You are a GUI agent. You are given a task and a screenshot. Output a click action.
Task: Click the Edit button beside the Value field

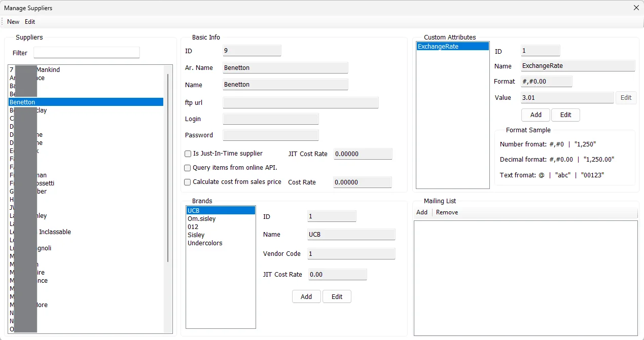[x=626, y=98]
